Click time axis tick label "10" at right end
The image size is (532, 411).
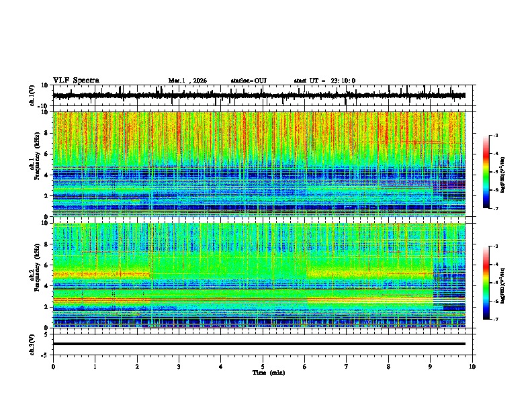[x=472, y=367]
